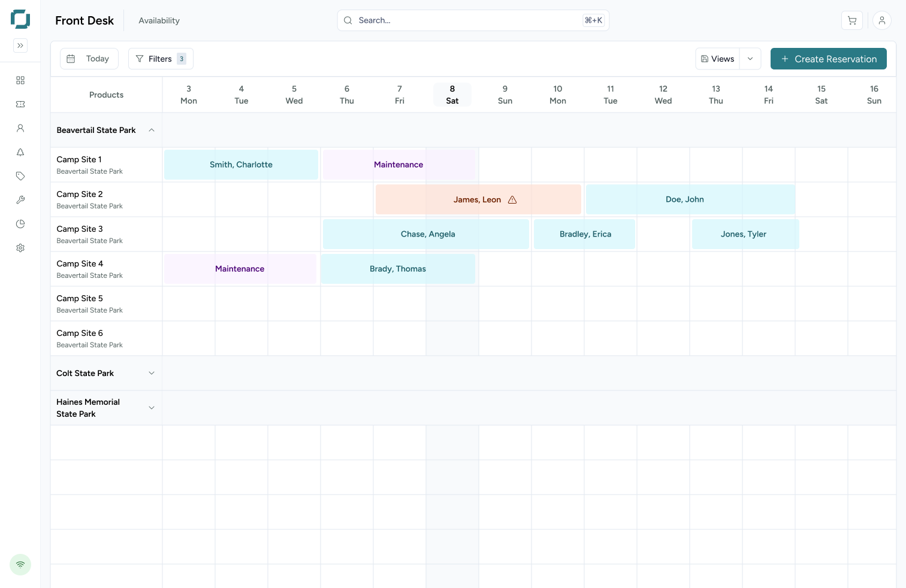Open the user profile menu icon

click(882, 20)
